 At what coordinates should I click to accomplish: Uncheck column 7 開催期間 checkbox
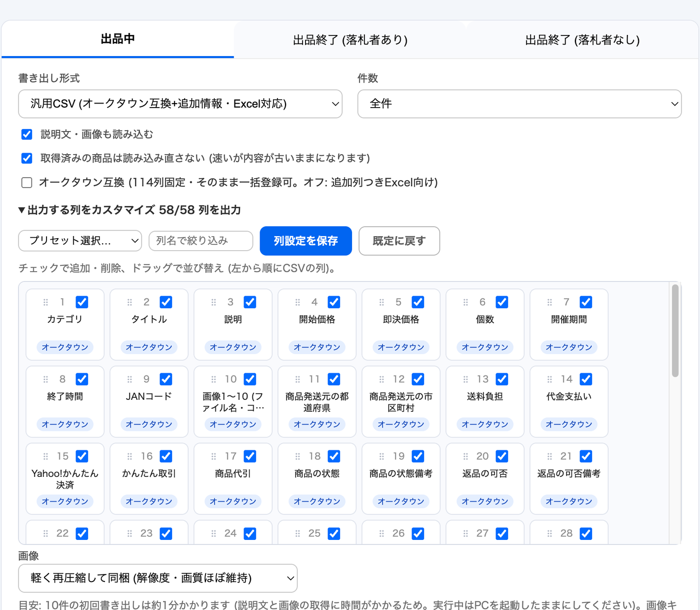click(x=586, y=302)
